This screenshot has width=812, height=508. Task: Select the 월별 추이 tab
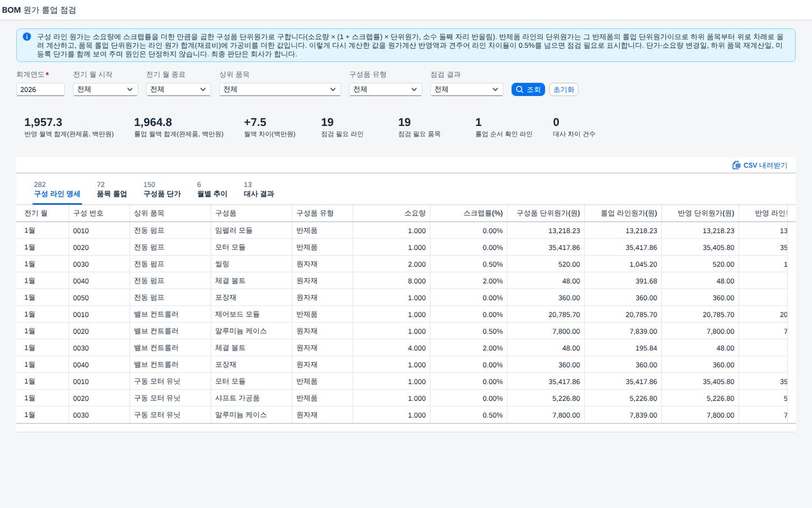click(212, 190)
